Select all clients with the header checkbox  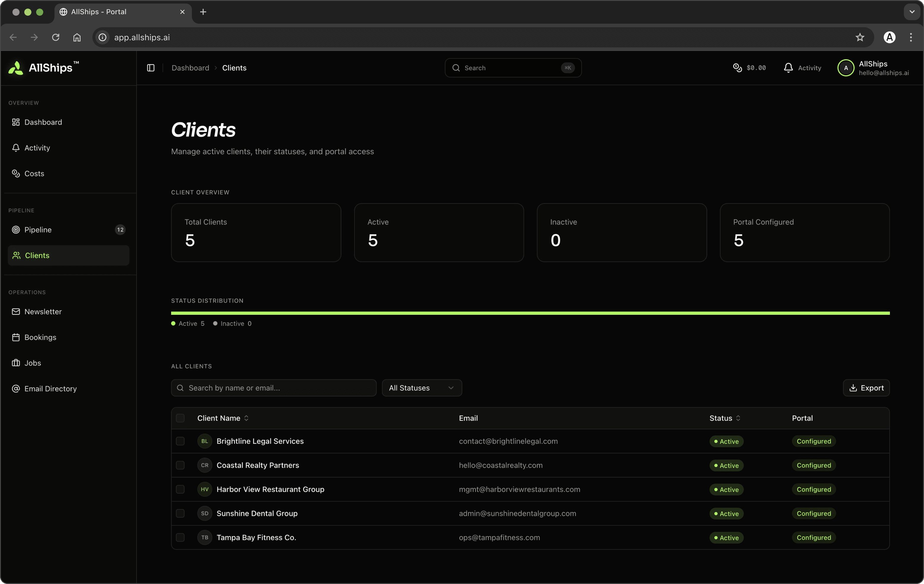[x=180, y=418]
